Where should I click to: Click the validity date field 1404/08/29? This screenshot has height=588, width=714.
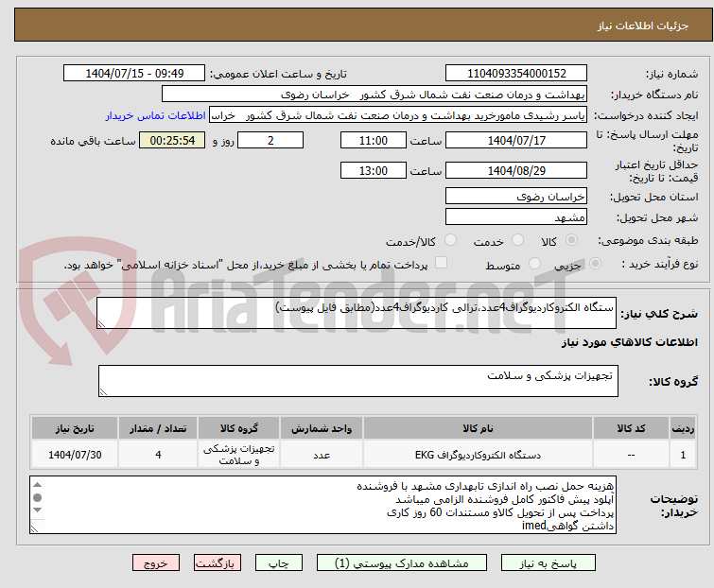(516, 171)
